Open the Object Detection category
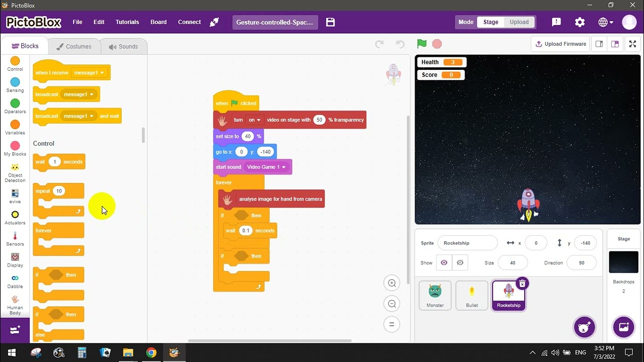Viewport: 644px width, 362px height. (15, 172)
